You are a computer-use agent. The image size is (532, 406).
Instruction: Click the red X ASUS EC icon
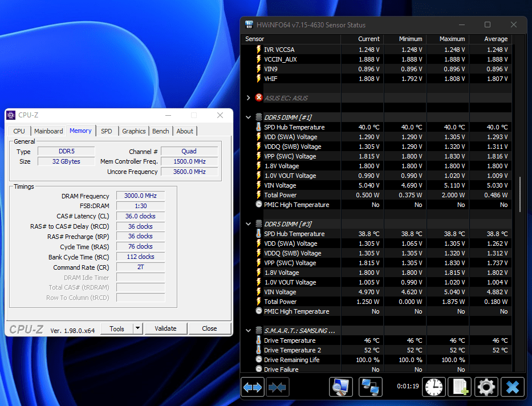coord(258,98)
